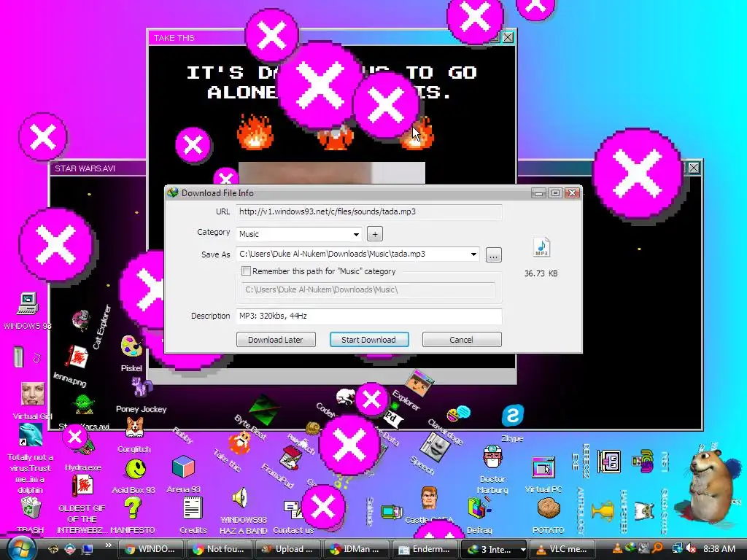747x560 pixels.
Task: Open the Save As path dropdown arrow
Action: click(473, 254)
